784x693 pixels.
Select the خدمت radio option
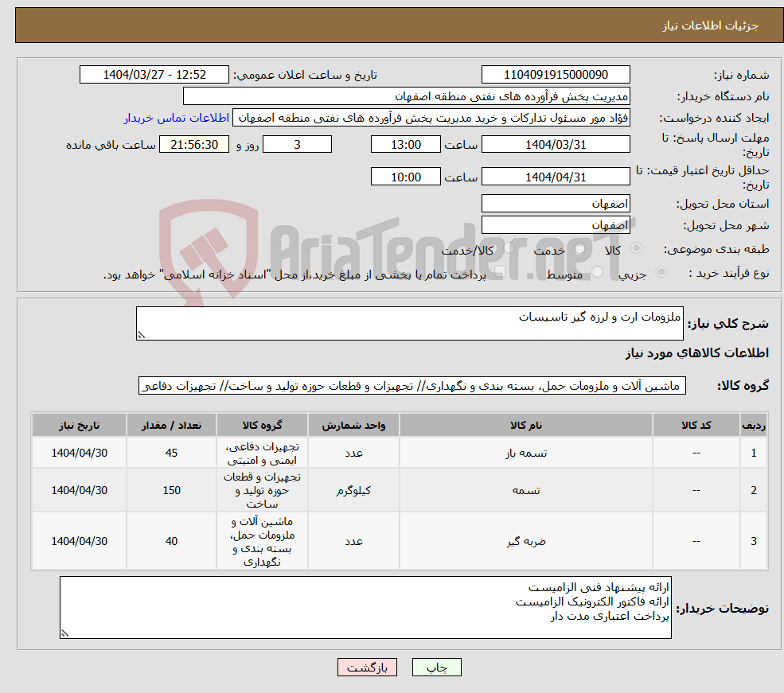[x=579, y=248]
